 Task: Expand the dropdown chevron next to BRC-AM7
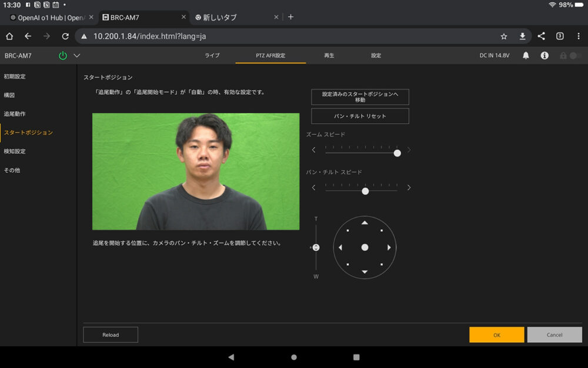[x=76, y=56]
